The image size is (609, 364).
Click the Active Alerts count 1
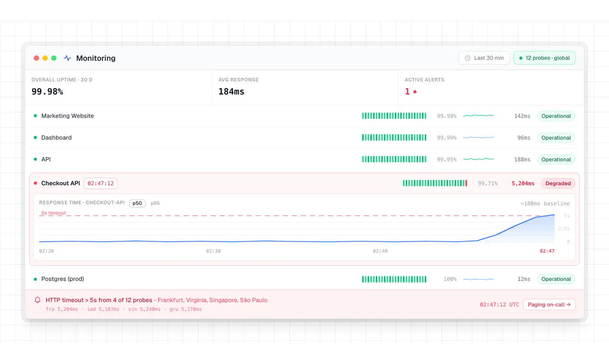[x=407, y=91]
